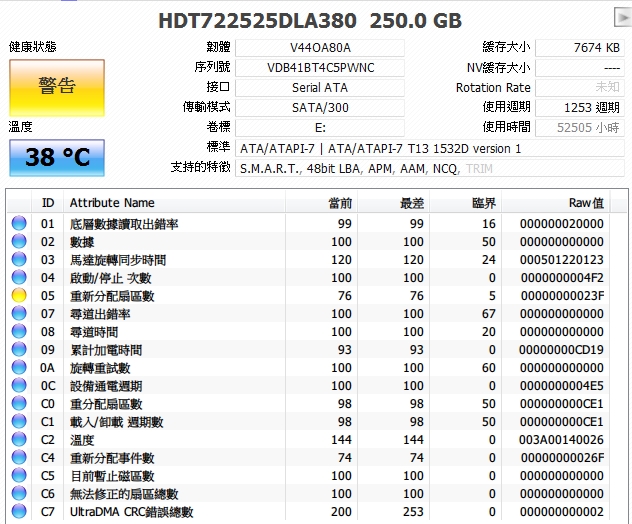Screen dimensions: 632x524
Task: Click the blue status icon beside 溫度 row C2
Action: click(18, 440)
